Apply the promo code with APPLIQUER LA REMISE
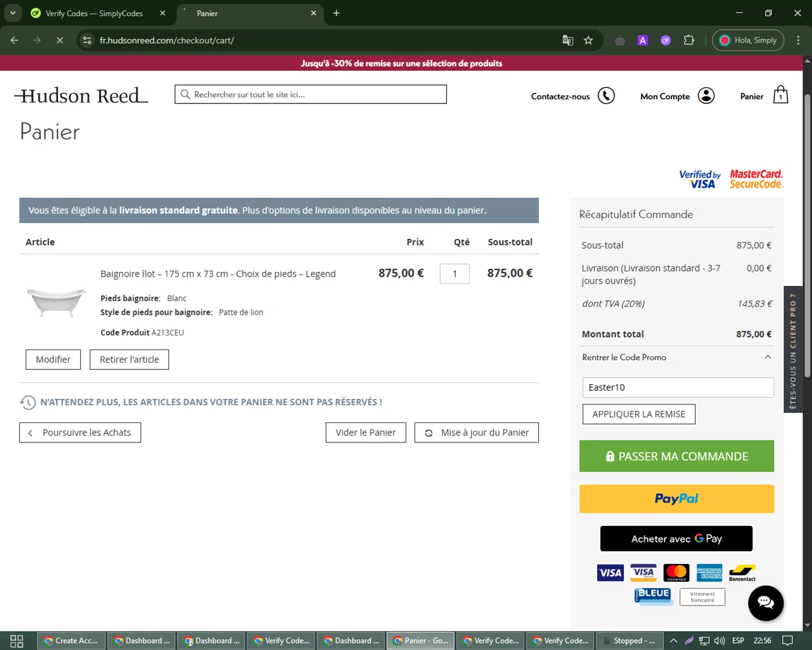 pyautogui.click(x=639, y=414)
